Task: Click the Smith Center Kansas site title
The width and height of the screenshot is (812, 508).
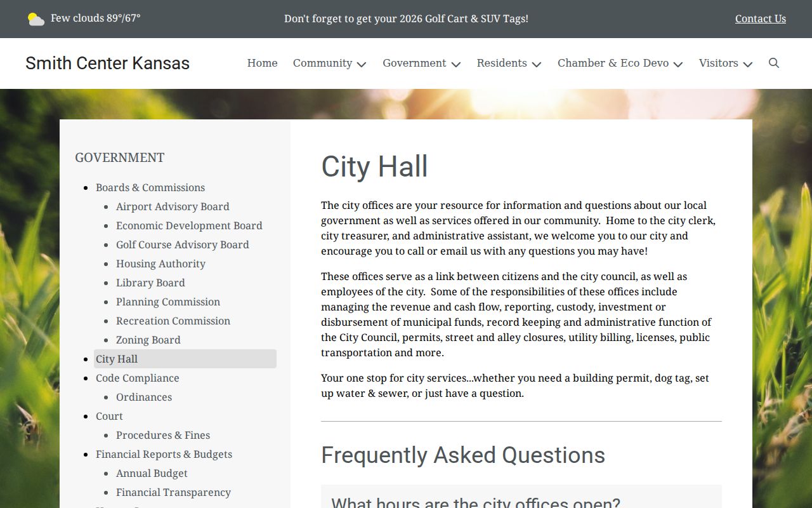Action: (x=107, y=63)
